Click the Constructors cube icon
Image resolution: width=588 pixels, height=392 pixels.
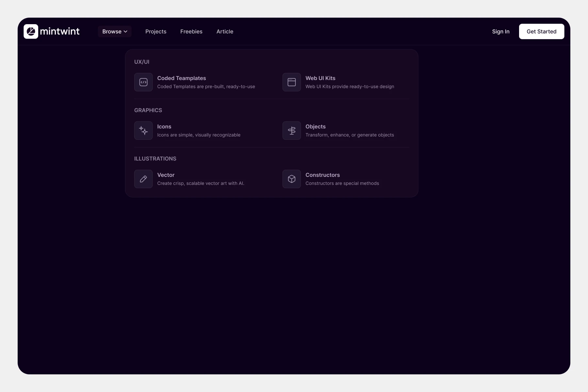[x=291, y=179]
